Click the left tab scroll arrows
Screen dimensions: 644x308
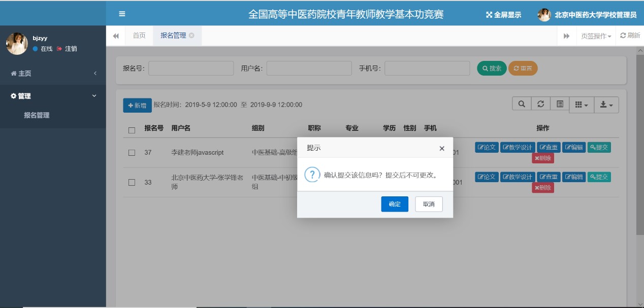click(x=116, y=36)
